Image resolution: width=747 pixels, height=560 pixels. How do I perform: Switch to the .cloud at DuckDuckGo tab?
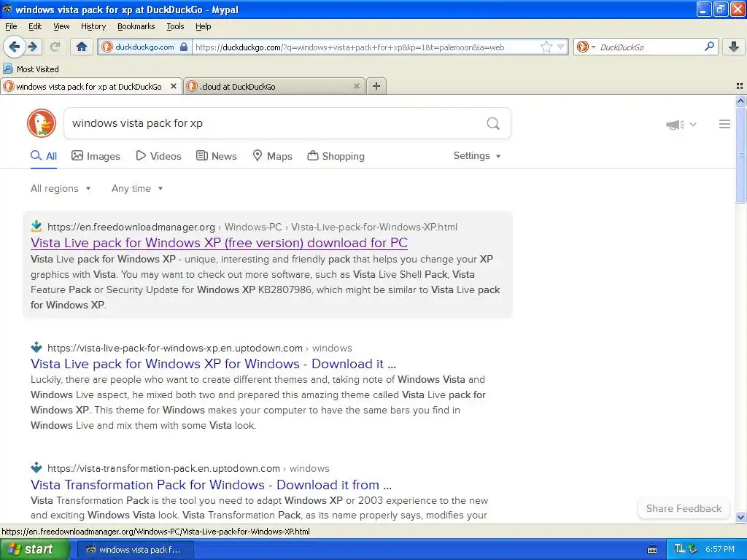(274, 86)
